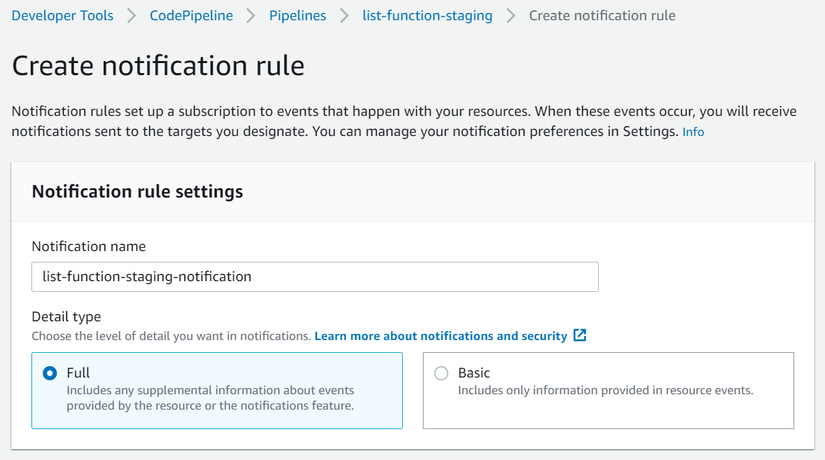This screenshot has width=825, height=460.
Task: Click the chevron after list-function-staging breadcrumb
Action: 510,16
